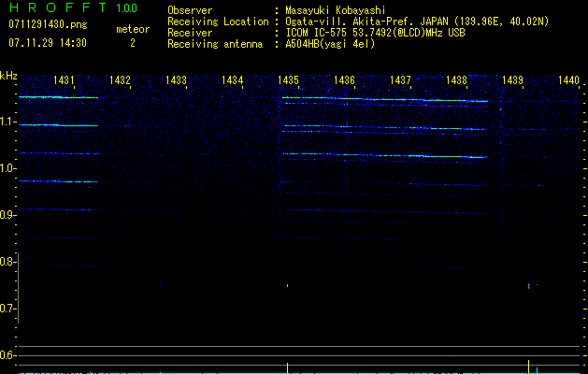Click the 1440 time axis label

coord(569,79)
